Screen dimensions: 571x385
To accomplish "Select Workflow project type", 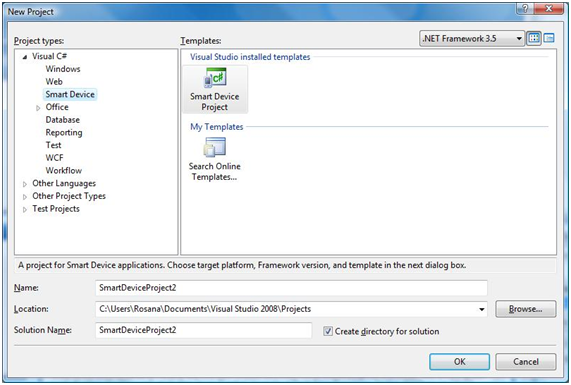I will point(63,170).
